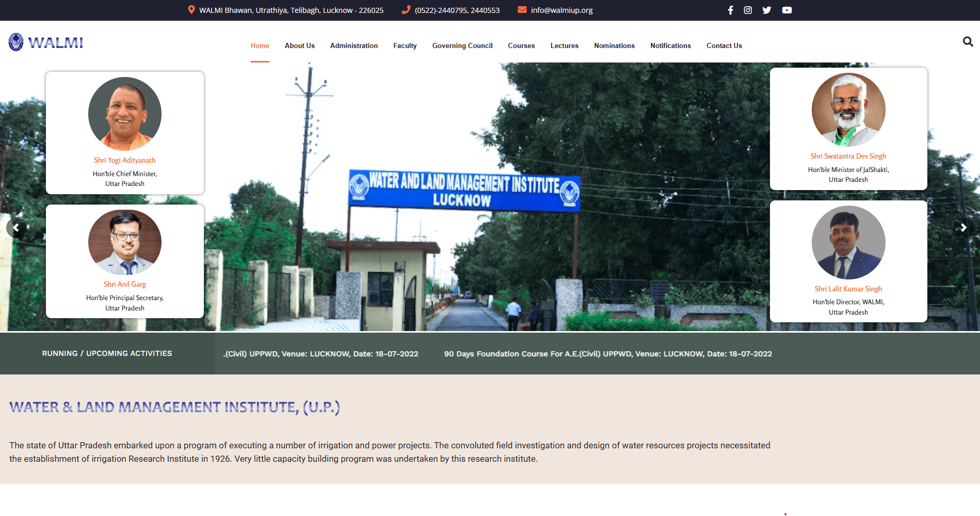The width and height of the screenshot is (980, 516).
Task: Click Shri Anil Garg's photo
Action: click(x=125, y=242)
